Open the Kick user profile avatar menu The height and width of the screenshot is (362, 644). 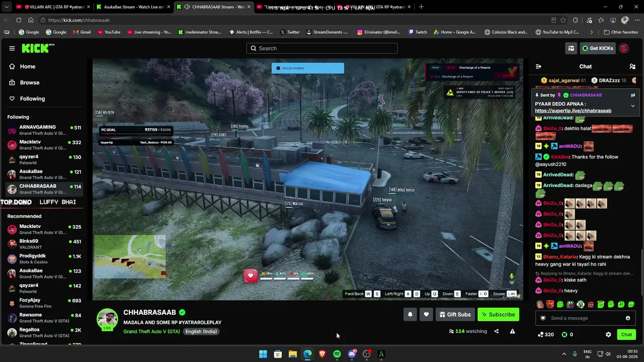pyautogui.click(x=624, y=48)
